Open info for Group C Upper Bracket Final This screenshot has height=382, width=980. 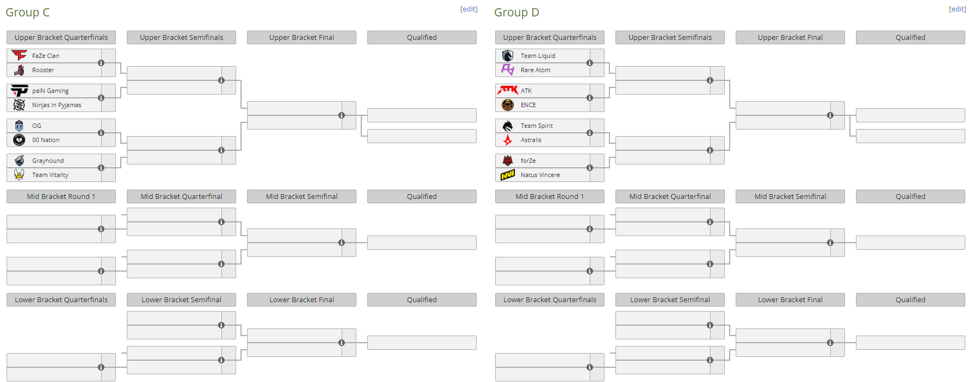pyautogui.click(x=342, y=115)
